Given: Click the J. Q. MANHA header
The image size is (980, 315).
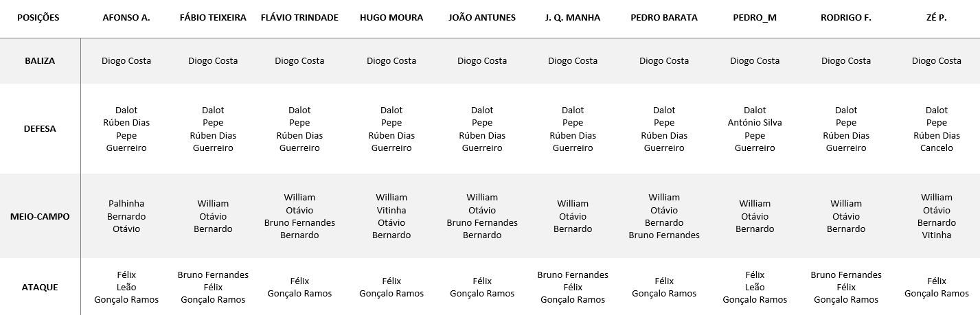Looking at the screenshot, I should (573, 18).
